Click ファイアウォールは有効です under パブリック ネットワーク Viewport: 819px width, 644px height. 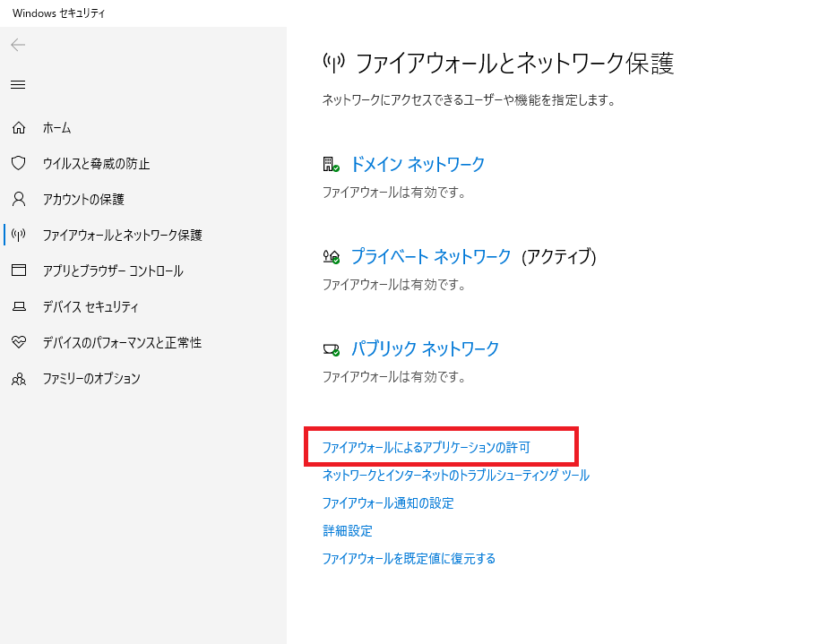(394, 377)
